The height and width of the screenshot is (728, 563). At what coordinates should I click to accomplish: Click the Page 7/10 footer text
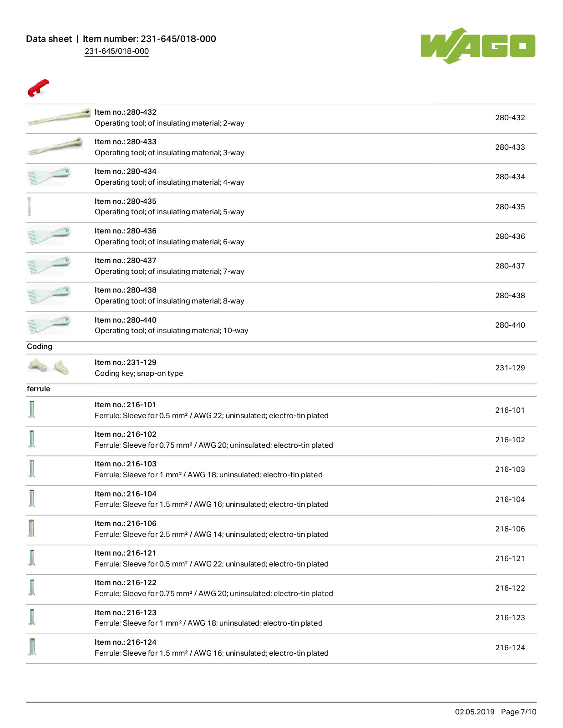pos(518,712)
